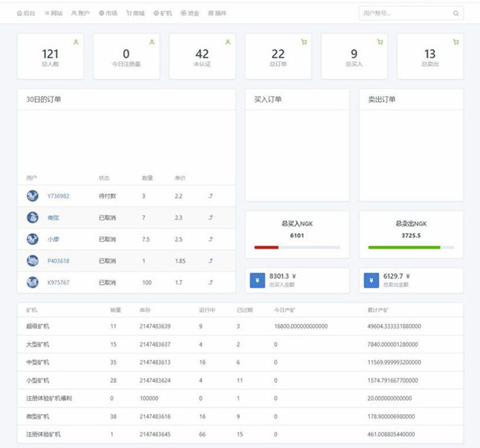The width and height of the screenshot is (480, 448).
Task: Click the cart icon on 总订单 card
Action: 304,42
